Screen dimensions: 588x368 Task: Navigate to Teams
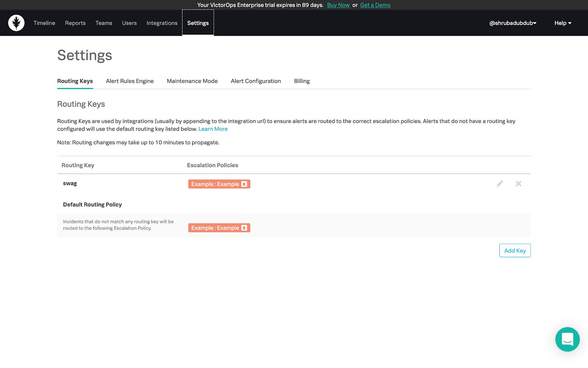104,23
